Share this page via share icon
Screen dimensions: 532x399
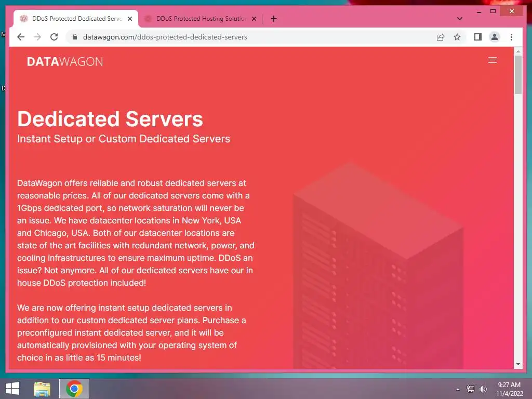click(x=441, y=37)
